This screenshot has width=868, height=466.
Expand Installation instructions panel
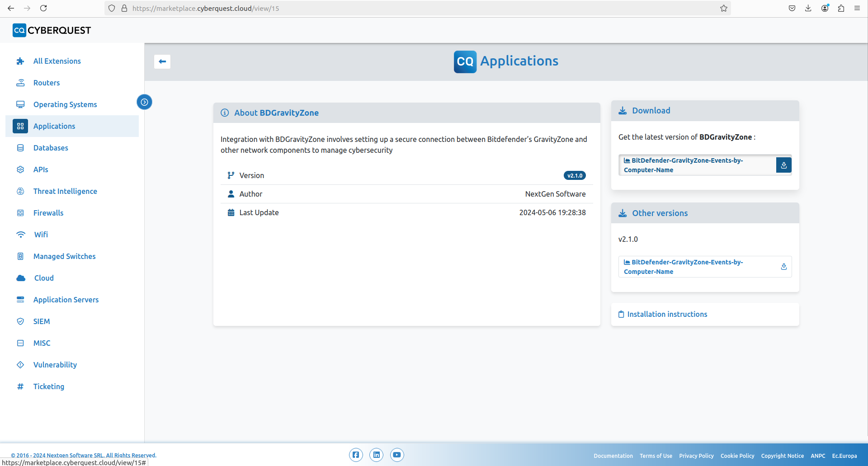(667, 314)
